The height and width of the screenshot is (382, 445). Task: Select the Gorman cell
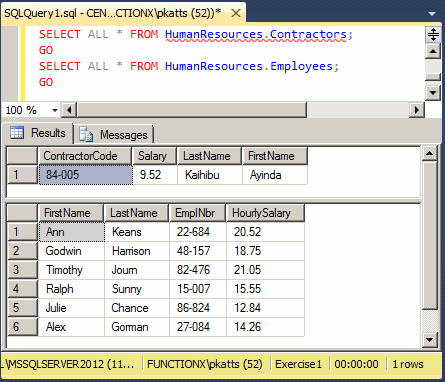137,327
